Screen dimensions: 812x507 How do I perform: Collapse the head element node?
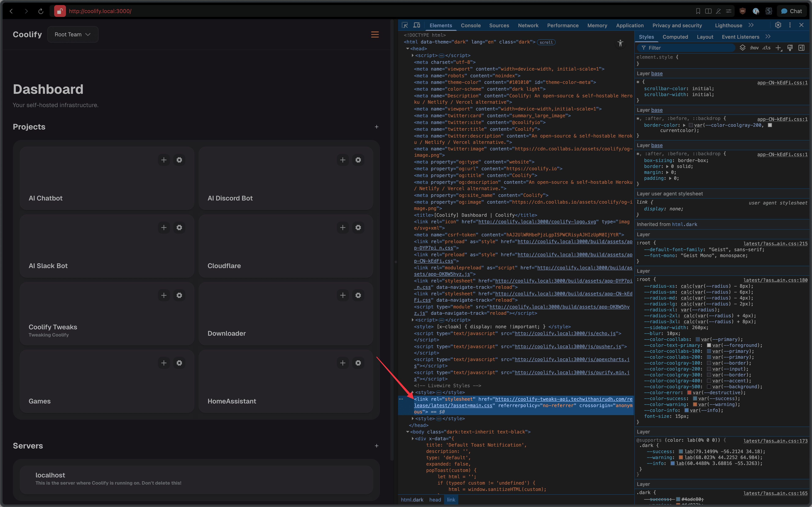coord(408,49)
